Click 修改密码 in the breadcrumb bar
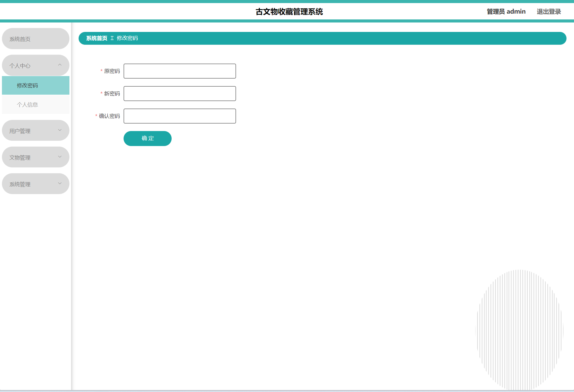This screenshot has width=574, height=392. point(127,38)
